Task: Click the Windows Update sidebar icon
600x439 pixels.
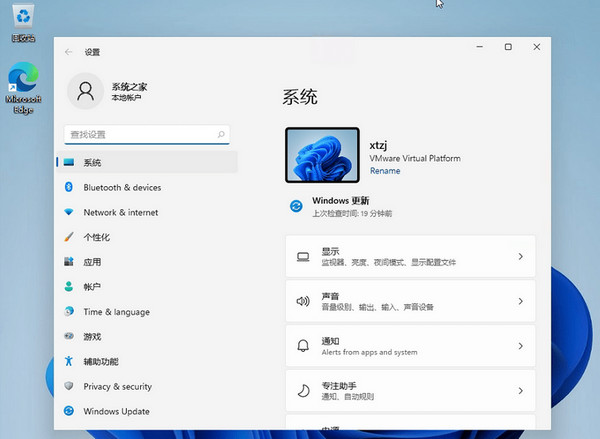Action: click(x=69, y=411)
